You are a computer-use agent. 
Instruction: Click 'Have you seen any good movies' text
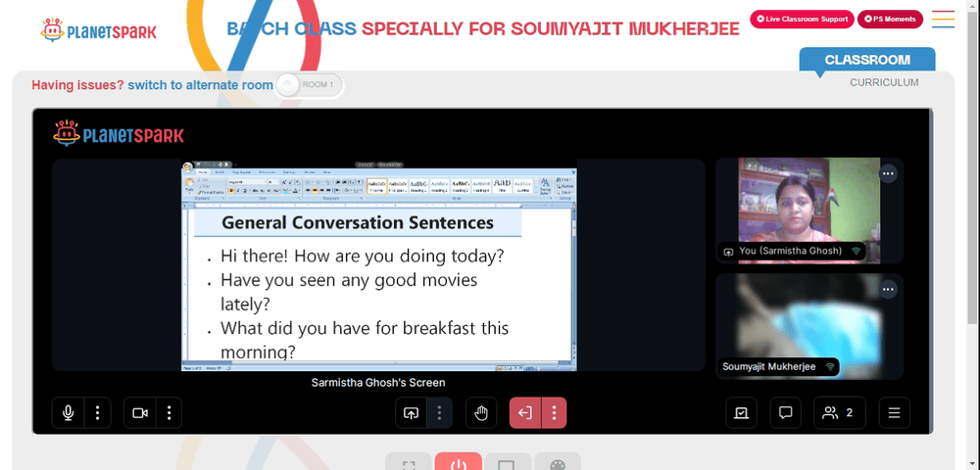tap(349, 280)
